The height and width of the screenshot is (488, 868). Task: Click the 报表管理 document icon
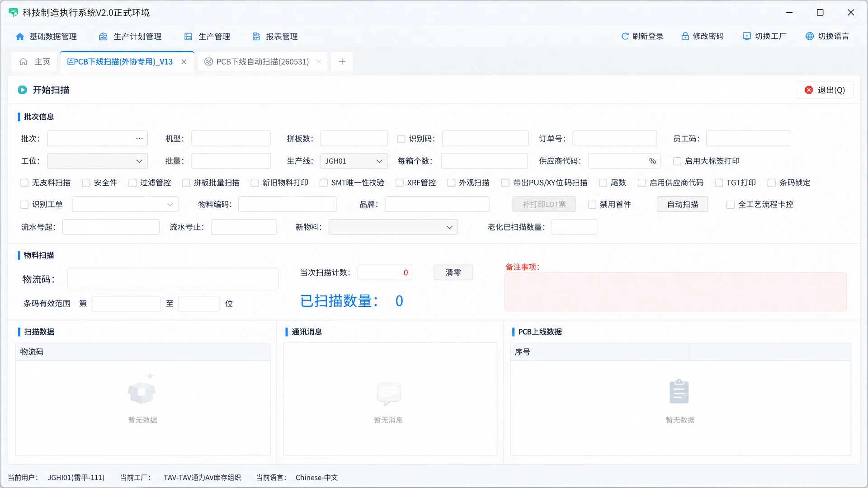pos(256,37)
